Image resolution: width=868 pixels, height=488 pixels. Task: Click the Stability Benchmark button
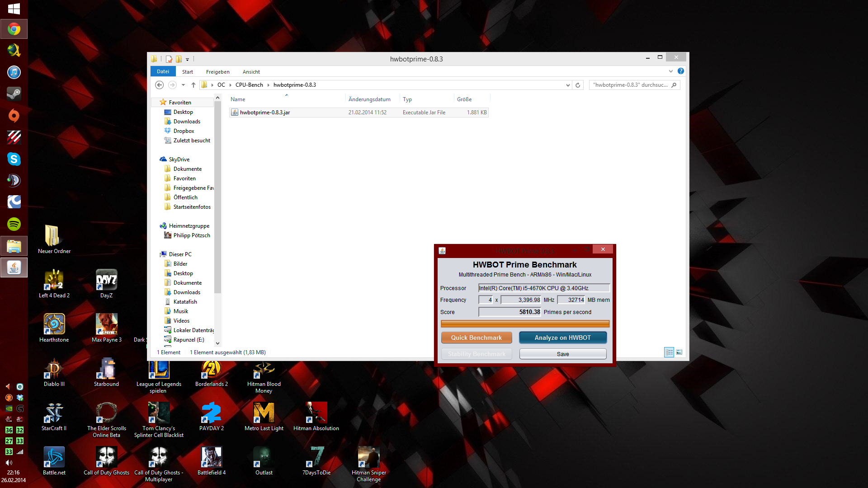(476, 354)
